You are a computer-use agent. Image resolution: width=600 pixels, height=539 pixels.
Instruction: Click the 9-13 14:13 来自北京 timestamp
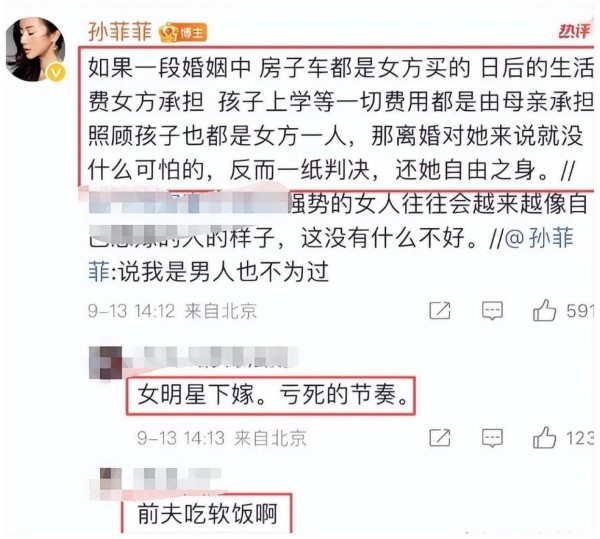[x=222, y=438]
